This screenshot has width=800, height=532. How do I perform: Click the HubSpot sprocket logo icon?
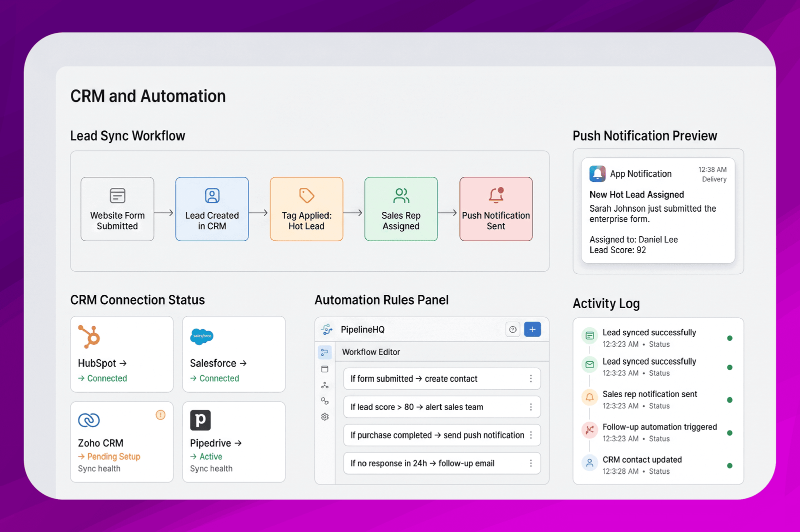click(89, 336)
